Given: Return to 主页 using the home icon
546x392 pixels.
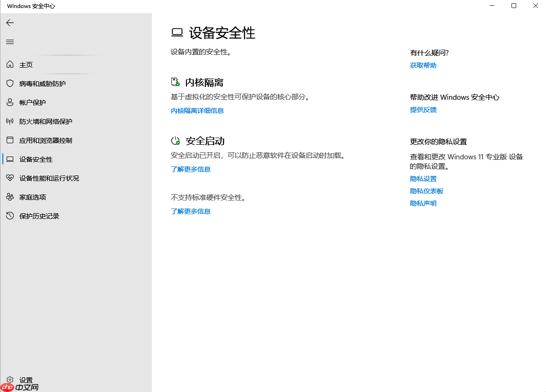Looking at the screenshot, I should point(10,64).
